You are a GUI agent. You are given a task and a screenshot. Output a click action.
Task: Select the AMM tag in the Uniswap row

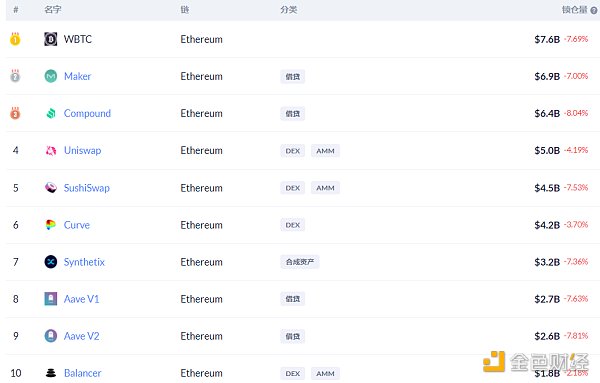325,151
